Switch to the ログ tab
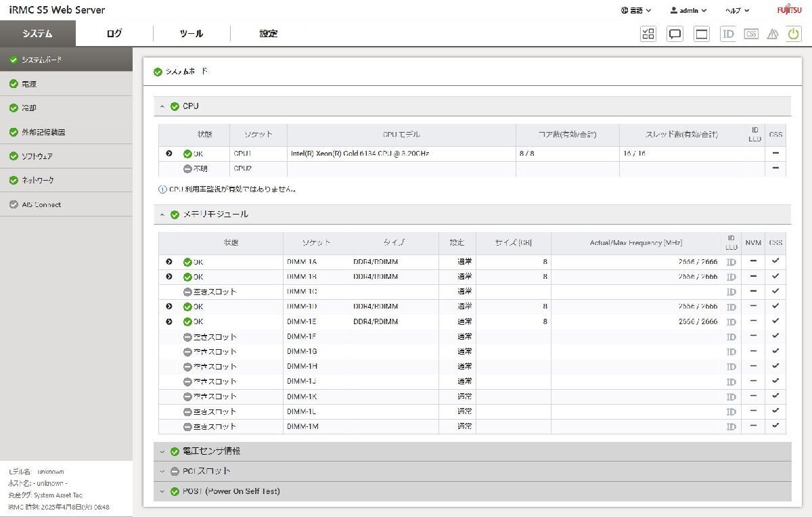Image resolution: width=812 pixels, height=517 pixels. coord(114,33)
